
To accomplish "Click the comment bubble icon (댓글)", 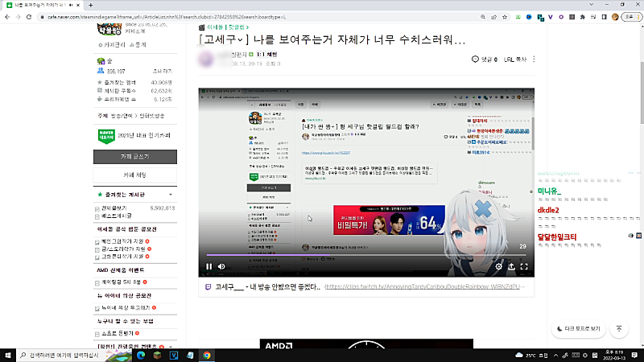I will point(475,59).
